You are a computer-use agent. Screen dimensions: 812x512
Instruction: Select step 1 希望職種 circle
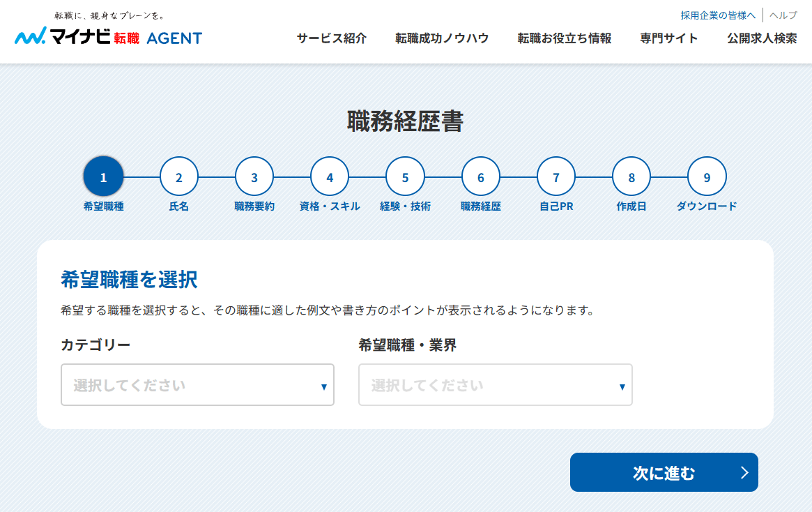coord(103,176)
